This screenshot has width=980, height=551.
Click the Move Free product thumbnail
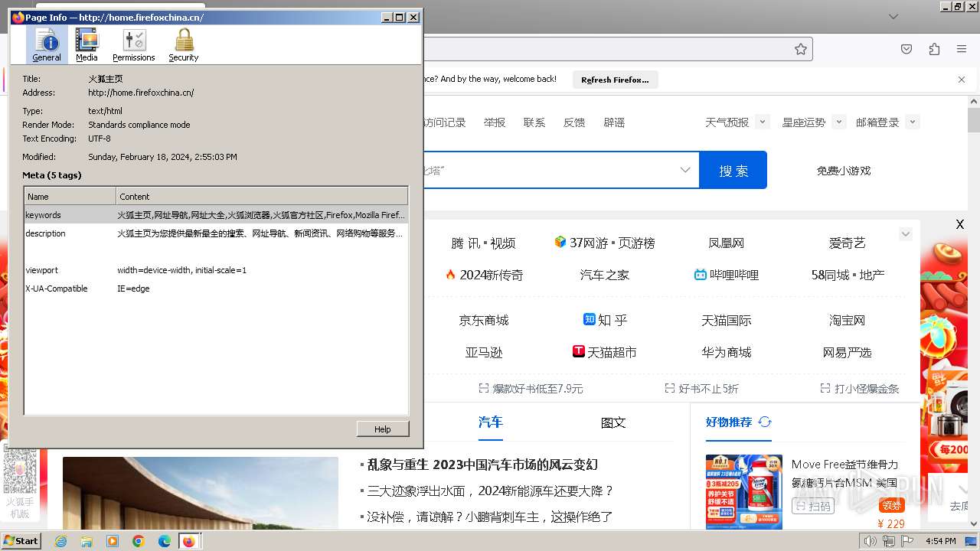pyautogui.click(x=744, y=491)
